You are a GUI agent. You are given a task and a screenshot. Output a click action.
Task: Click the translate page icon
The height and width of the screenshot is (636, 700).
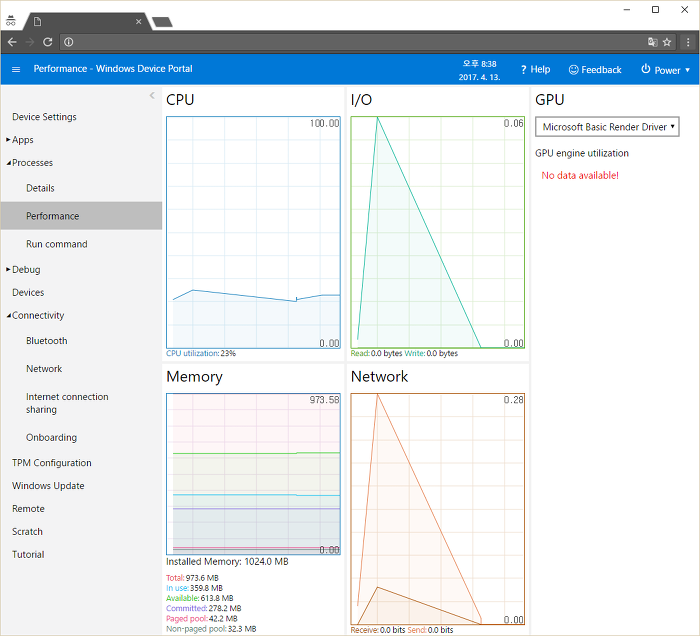pyautogui.click(x=652, y=42)
